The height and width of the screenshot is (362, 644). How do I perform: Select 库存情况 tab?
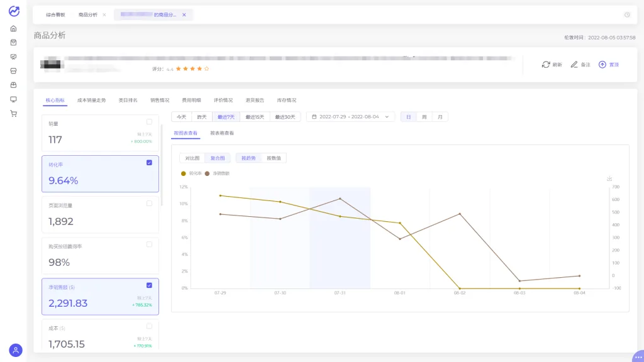tap(287, 100)
